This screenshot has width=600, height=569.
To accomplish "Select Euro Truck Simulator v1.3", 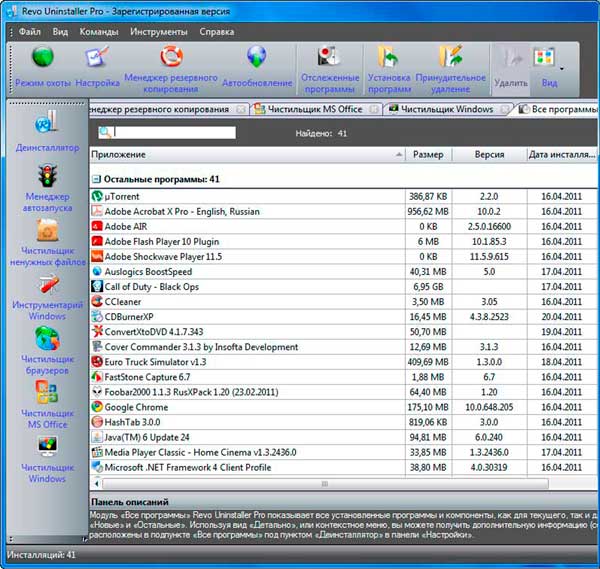I will tap(344, 362).
